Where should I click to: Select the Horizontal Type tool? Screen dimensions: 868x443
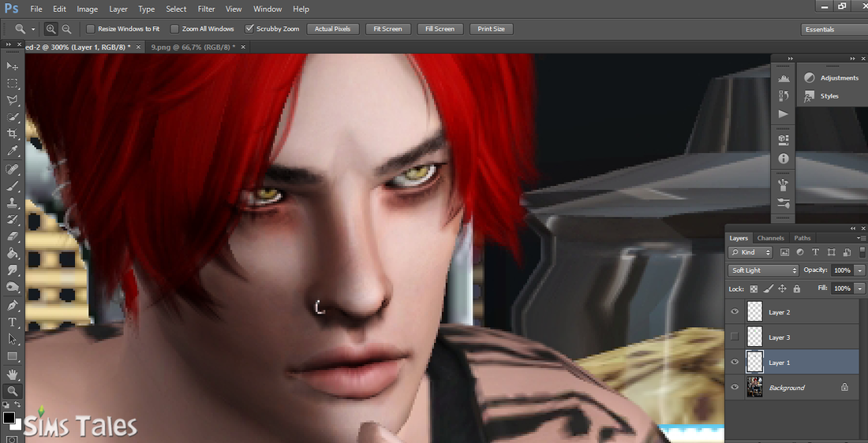[12, 322]
